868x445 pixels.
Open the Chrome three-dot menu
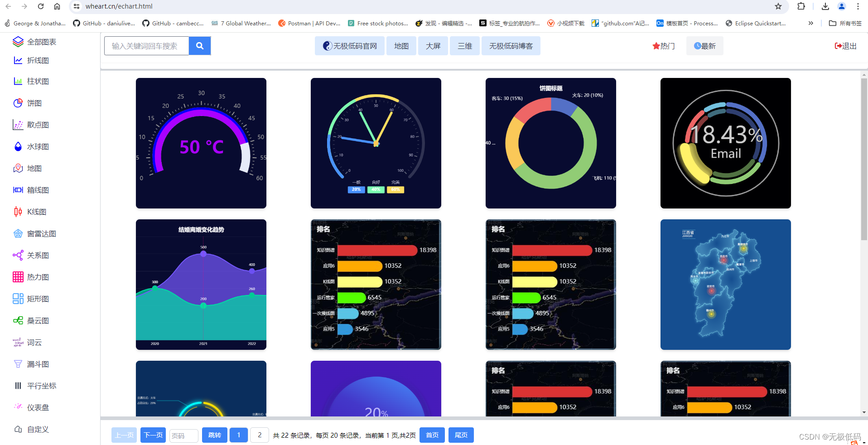coord(858,6)
